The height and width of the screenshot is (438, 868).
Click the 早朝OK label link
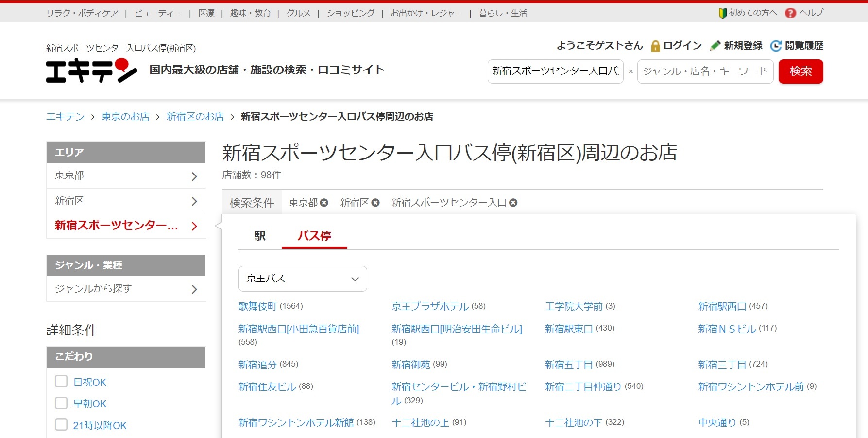(x=90, y=404)
